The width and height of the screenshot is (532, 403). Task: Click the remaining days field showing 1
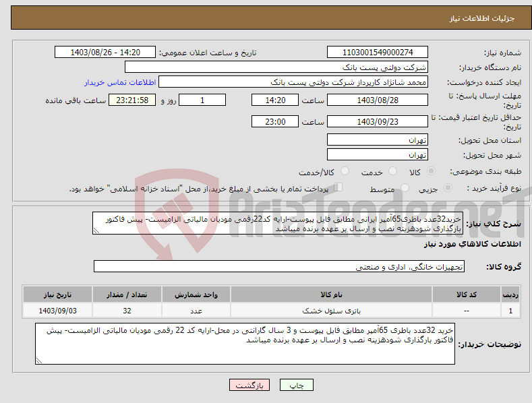[x=202, y=100]
